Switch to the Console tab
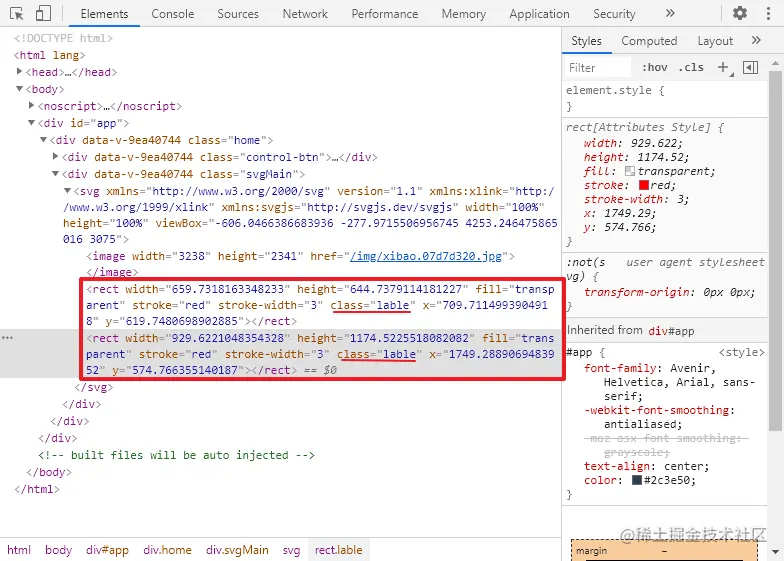The image size is (784, 561). pyautogui.click(x=172, y=14)
